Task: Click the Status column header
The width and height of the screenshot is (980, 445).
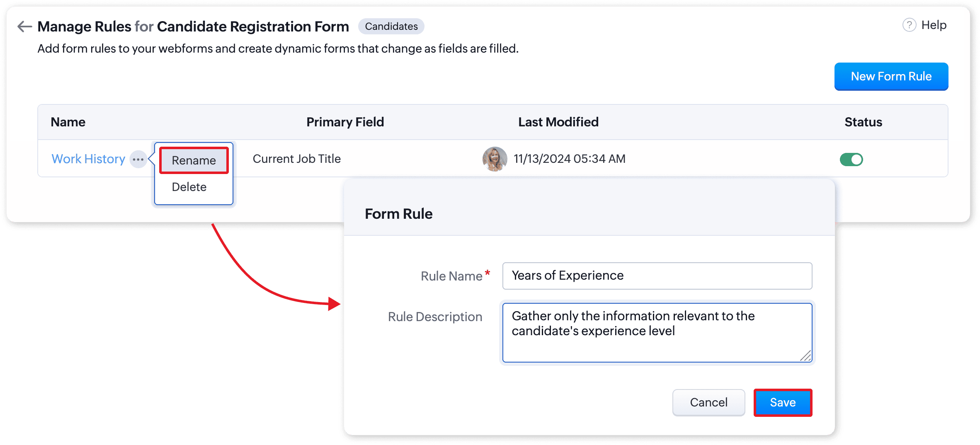Action: click(x=863, y=122)
